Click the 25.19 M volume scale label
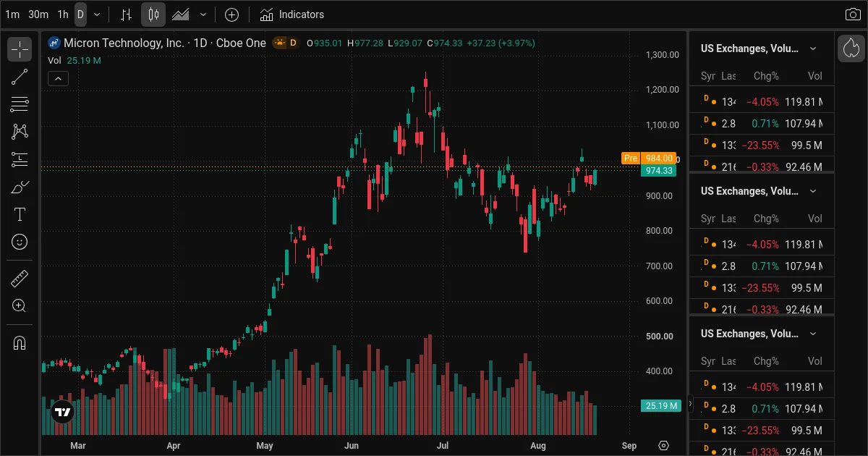 click(x=661, y=406)
